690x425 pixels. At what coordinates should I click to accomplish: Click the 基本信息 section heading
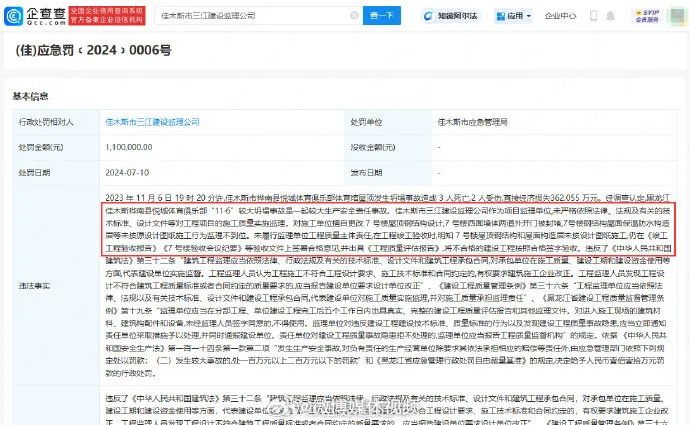(x=29, y=97)
